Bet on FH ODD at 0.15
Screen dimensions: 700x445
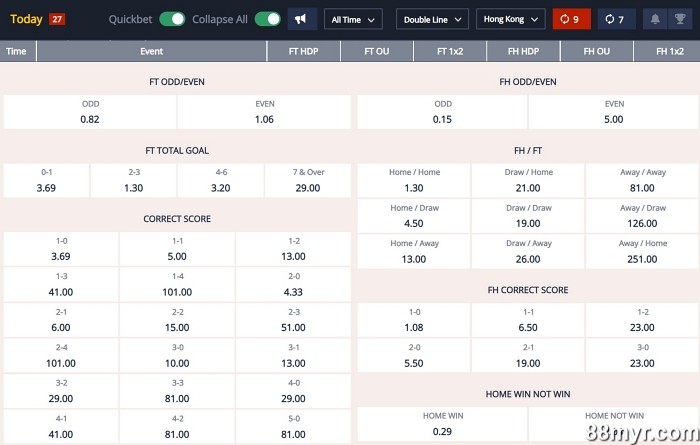click(442, 112)
